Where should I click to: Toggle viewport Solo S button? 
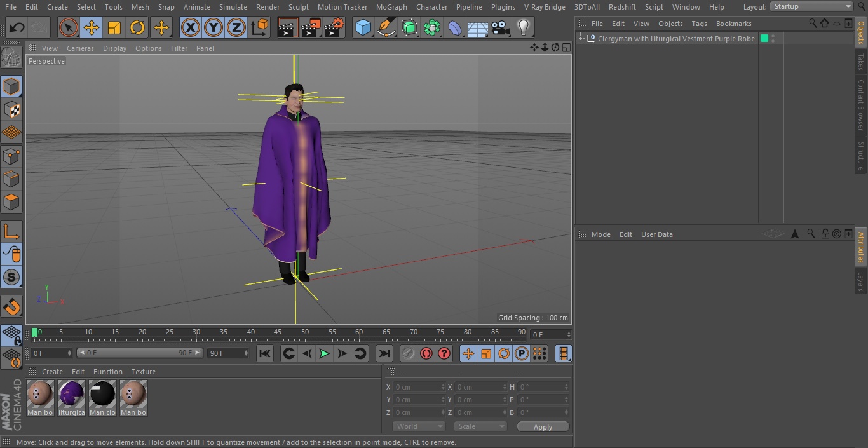pos(11,277)
